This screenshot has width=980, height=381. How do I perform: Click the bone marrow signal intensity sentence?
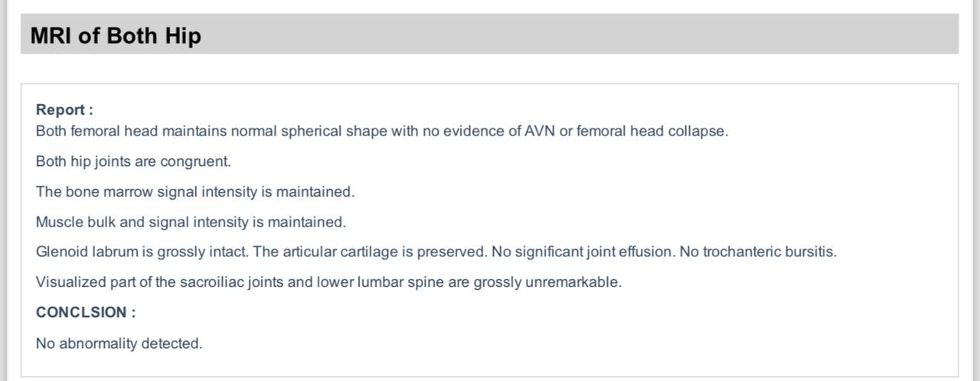click(x=195, y=191)
